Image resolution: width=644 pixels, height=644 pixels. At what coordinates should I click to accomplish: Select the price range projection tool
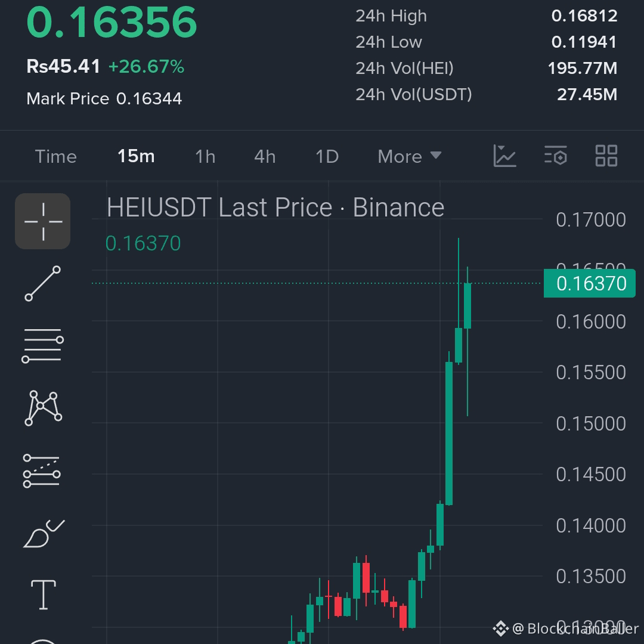click(x=42, y=470)
